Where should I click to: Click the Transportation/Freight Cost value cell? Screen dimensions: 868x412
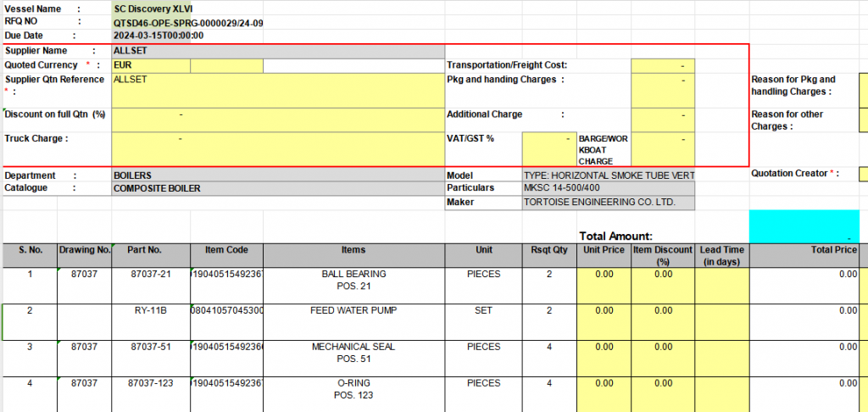click(x=663, y=65)
